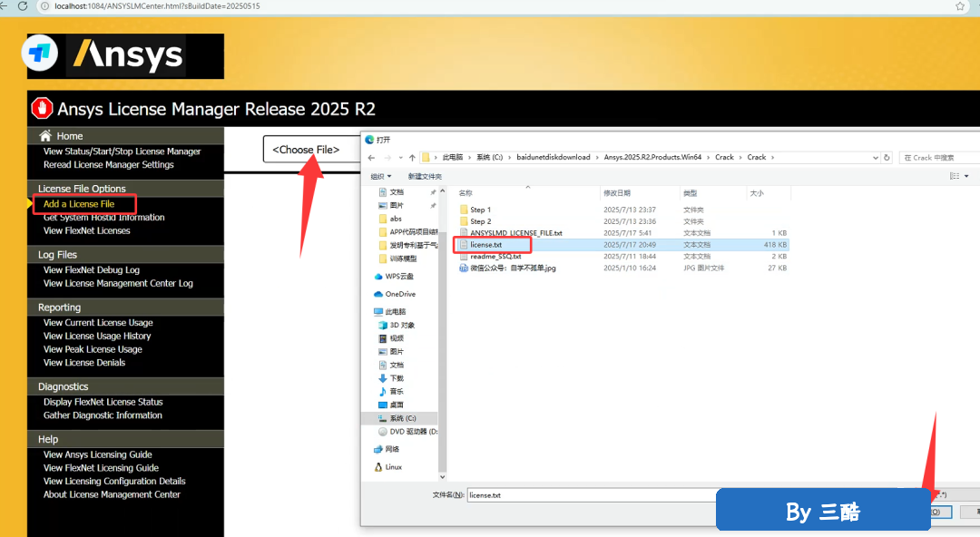980x537 pixels.
Task: Open Gather Diagnostic Information link
Action: click(103, 415)
